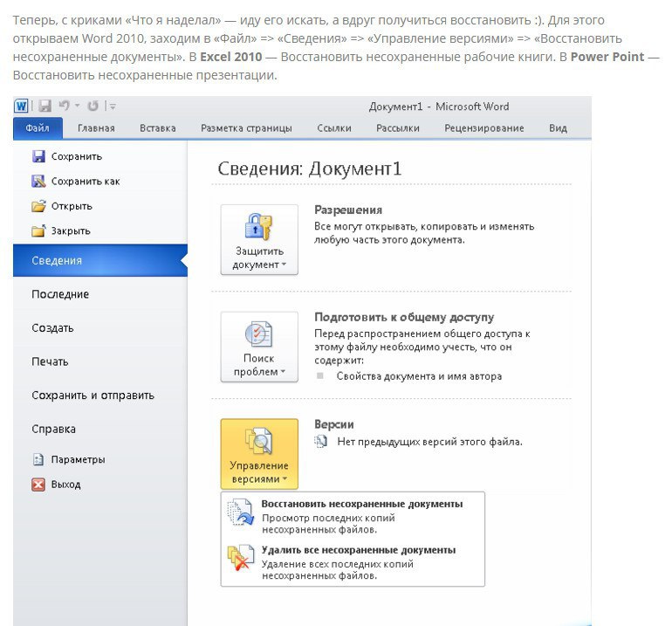Open the Справка section
The image size is (672, 626).
click(53, 429)
